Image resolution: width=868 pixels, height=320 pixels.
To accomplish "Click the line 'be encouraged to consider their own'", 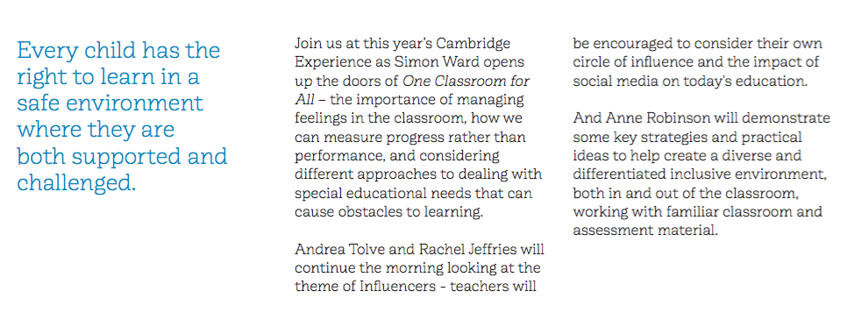I will coord(698,44).
